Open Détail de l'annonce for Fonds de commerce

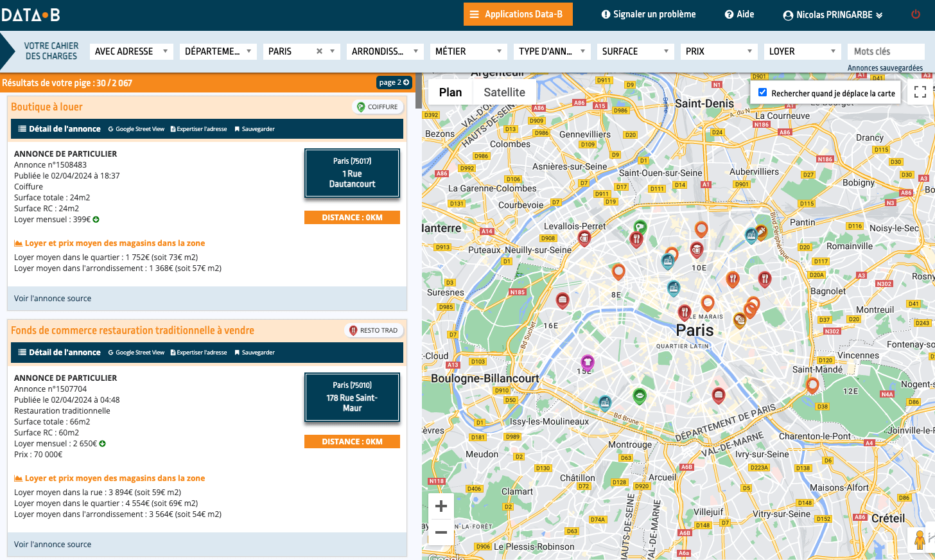coord(60,353)
